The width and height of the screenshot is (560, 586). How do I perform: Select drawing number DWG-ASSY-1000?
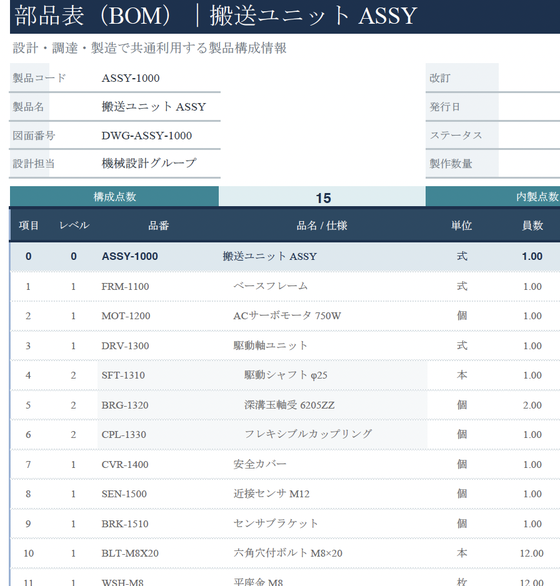[147, 135]
